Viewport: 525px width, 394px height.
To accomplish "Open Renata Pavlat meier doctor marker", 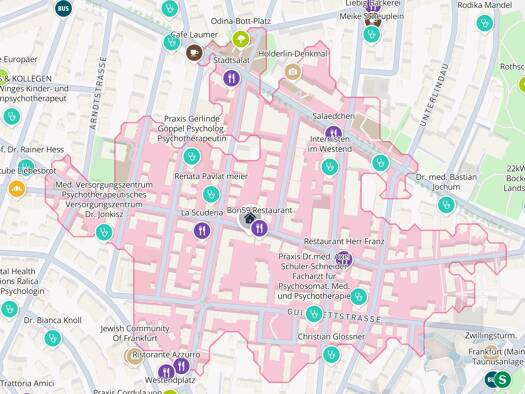I will [211, 194].
